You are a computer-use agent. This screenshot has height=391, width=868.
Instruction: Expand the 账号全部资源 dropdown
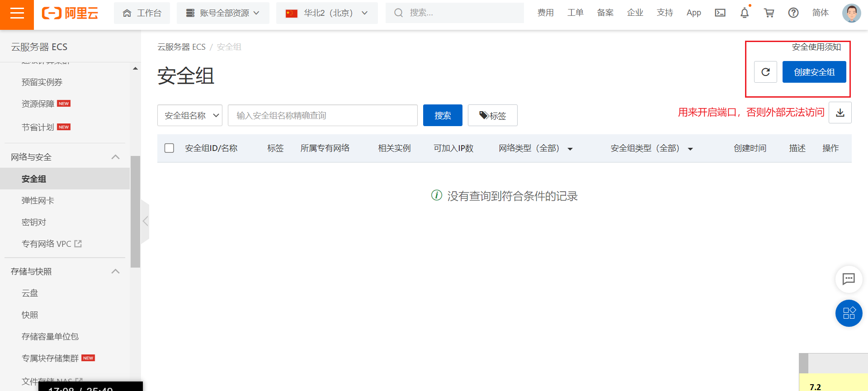click(x=223, y=13)
